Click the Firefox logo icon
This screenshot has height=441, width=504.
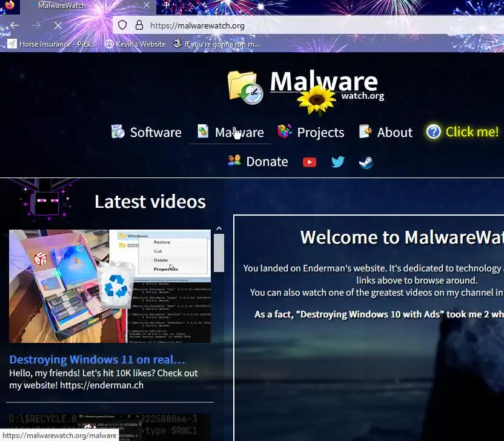[10, 5]
